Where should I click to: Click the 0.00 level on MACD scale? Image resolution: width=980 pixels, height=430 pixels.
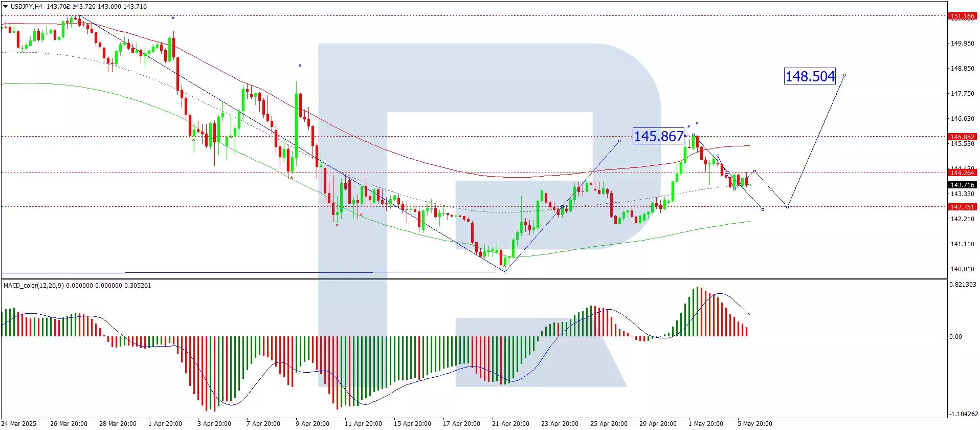click(955, 336)
